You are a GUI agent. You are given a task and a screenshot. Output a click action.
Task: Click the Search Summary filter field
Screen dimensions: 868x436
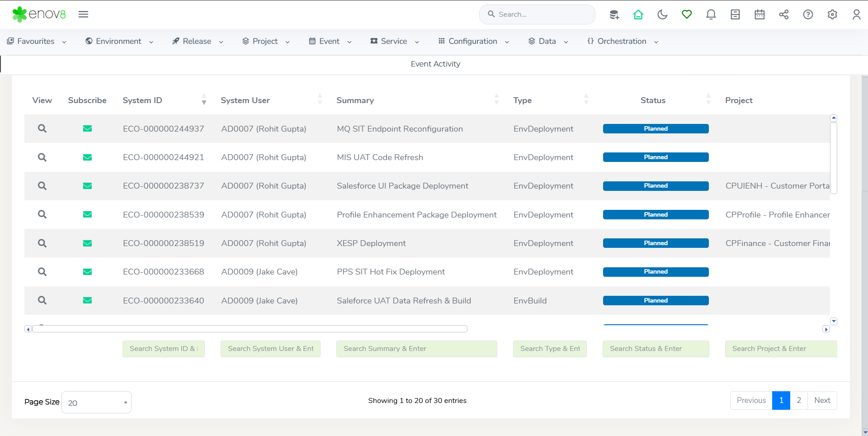tap(416, 349)
